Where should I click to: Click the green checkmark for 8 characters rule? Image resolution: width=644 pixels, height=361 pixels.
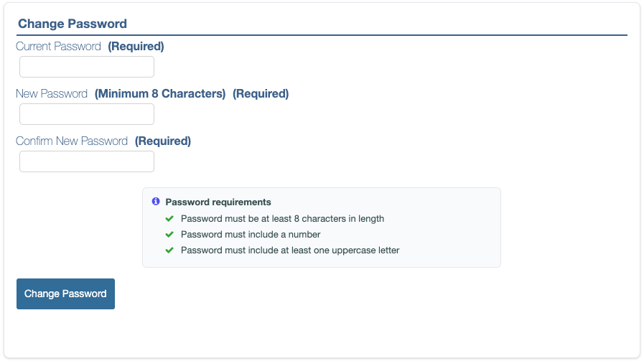click(x=169, y=218)
